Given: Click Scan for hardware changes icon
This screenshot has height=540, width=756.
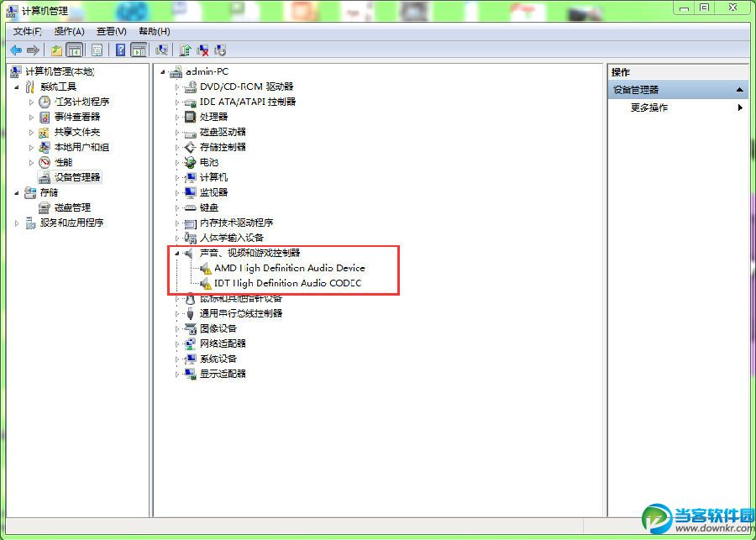Looking at the screenshot, I should (x=161, y=50).
